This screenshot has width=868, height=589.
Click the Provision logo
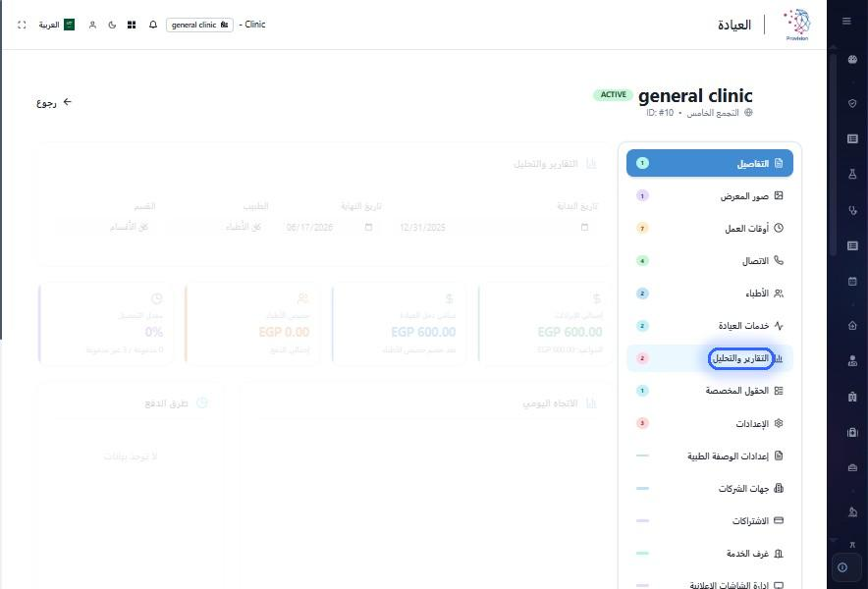[x=797, y=25]
